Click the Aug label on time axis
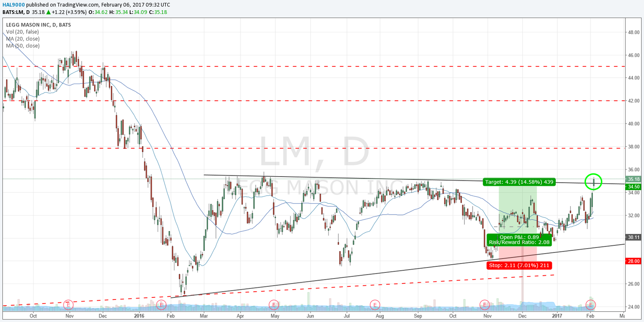Screen dimensions: 644x322 click(x=380, y=316)
